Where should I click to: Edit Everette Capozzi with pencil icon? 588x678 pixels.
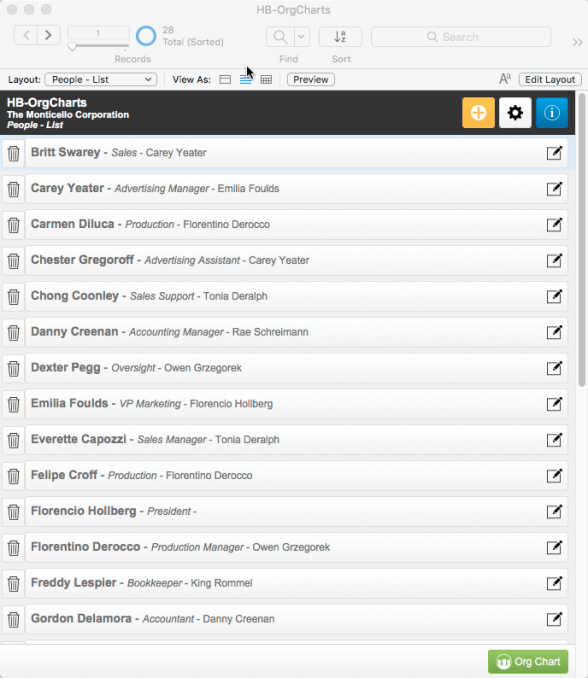[x=554, y=440]
